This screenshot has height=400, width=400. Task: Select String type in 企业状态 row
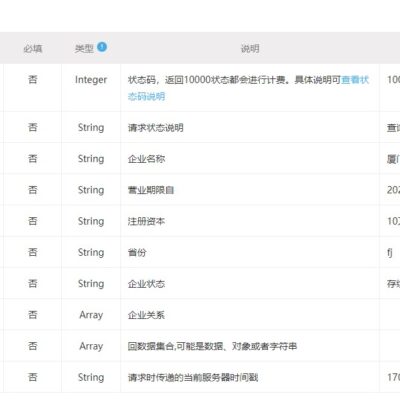pos(91,284)
